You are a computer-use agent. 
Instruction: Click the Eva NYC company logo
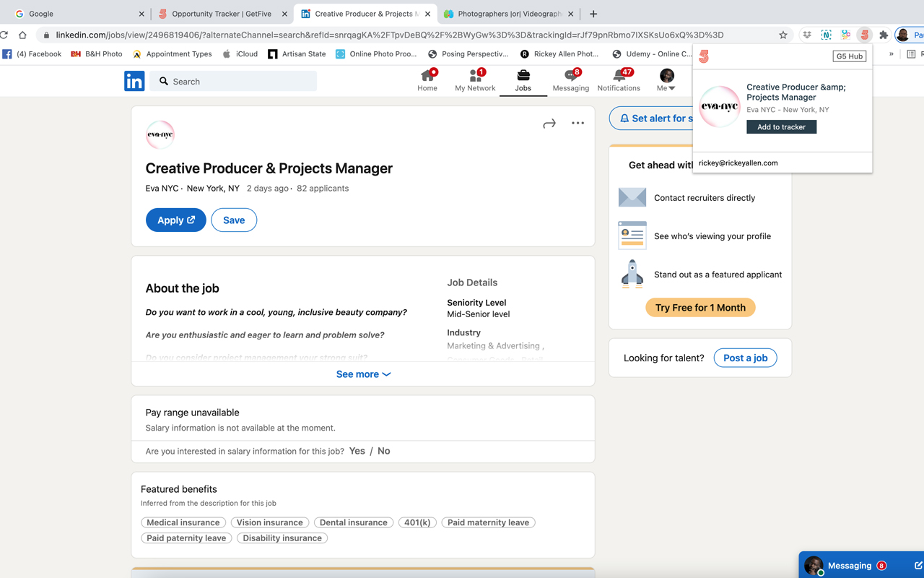(160, 134)
